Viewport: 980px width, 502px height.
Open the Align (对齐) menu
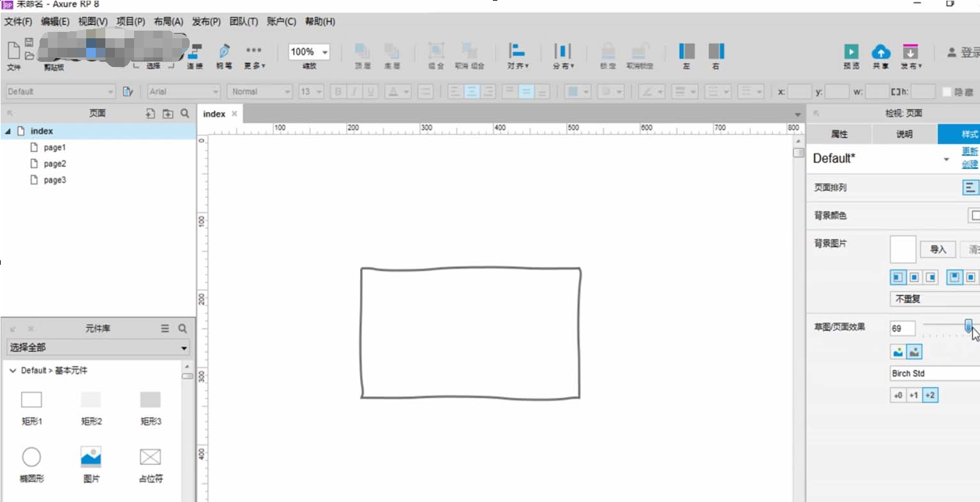click(518, 55)
